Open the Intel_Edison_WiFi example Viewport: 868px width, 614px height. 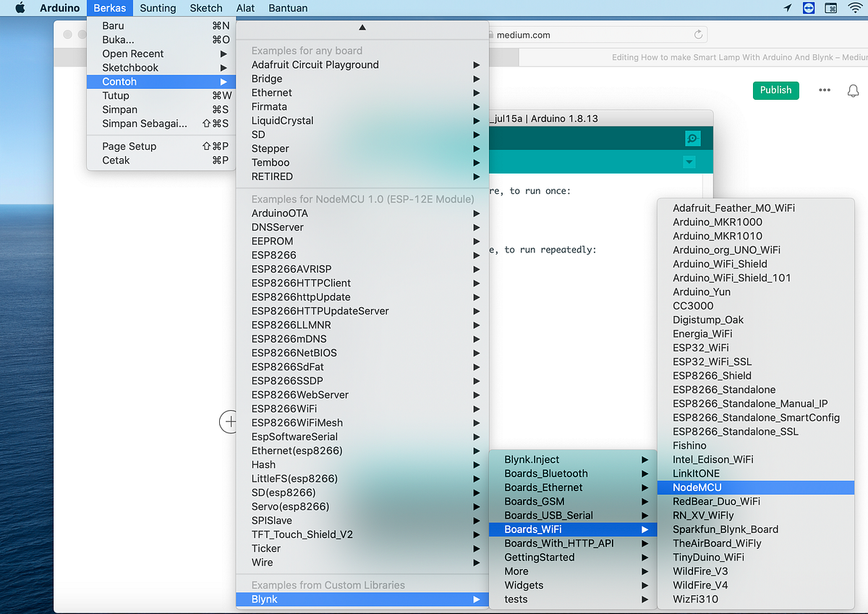(756, 459)
